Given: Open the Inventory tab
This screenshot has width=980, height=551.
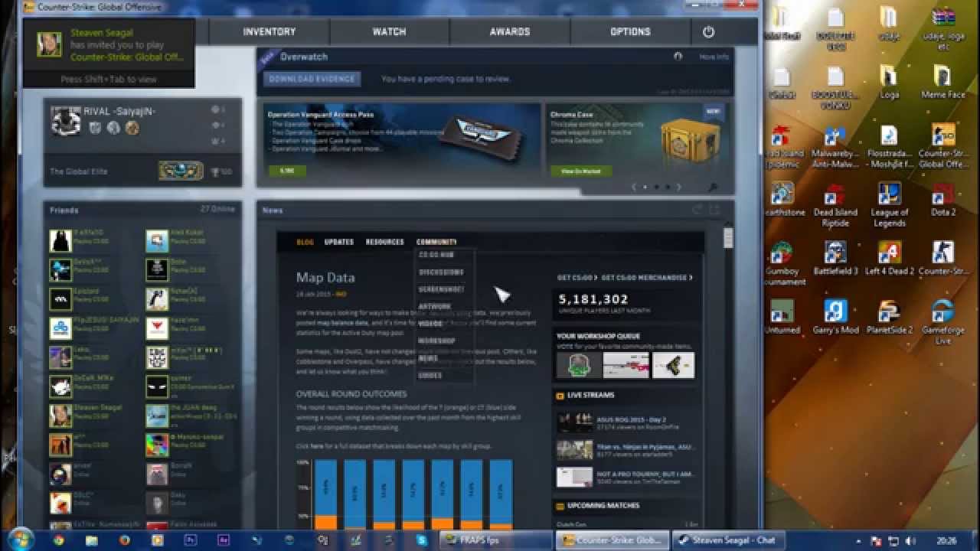Looking at the screenshot, I should click(269, 32).
